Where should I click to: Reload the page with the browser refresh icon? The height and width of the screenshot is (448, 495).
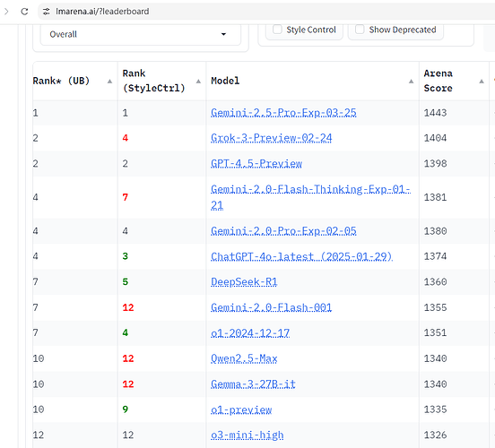click(24, 12)
